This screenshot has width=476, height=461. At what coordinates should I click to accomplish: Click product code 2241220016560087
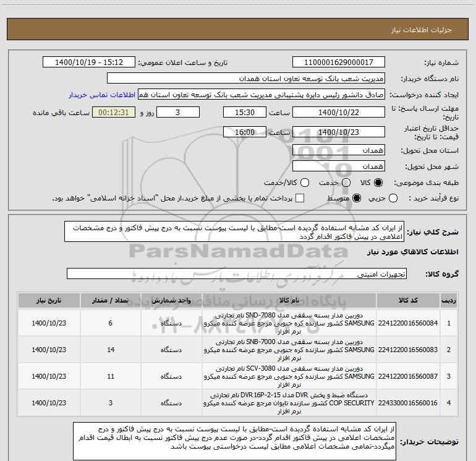pos(408,376)
